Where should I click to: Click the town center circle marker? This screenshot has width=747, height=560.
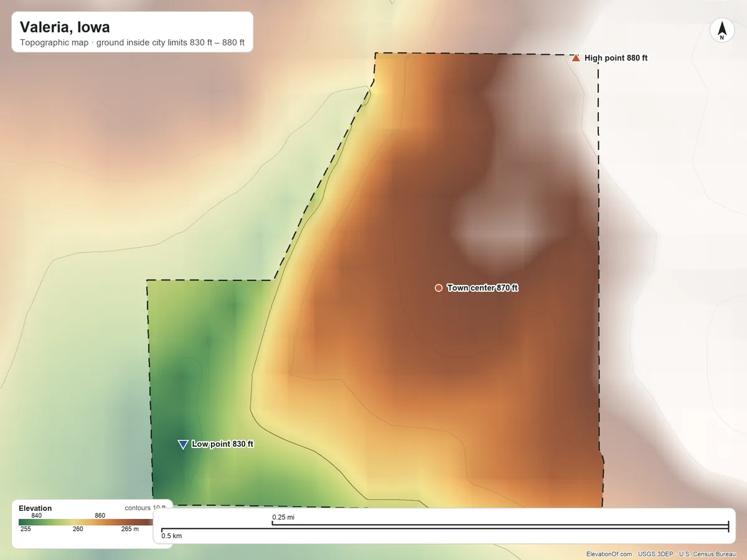pos(438,287)
